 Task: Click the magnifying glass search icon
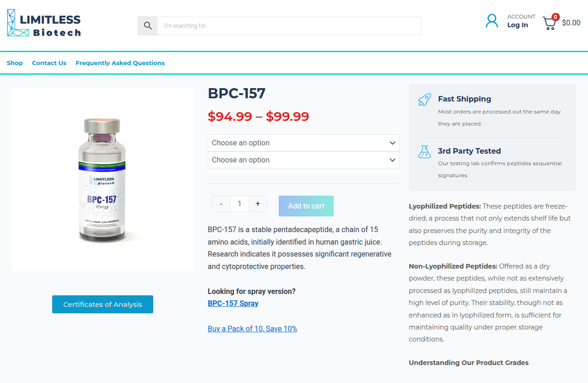pyautogui.click(x=148, y=26)
